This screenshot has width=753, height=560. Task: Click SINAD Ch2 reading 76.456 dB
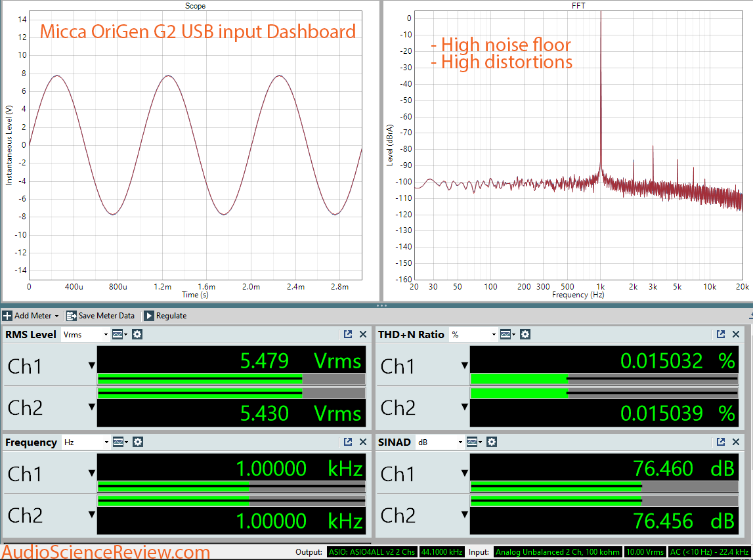coord(684,521)
